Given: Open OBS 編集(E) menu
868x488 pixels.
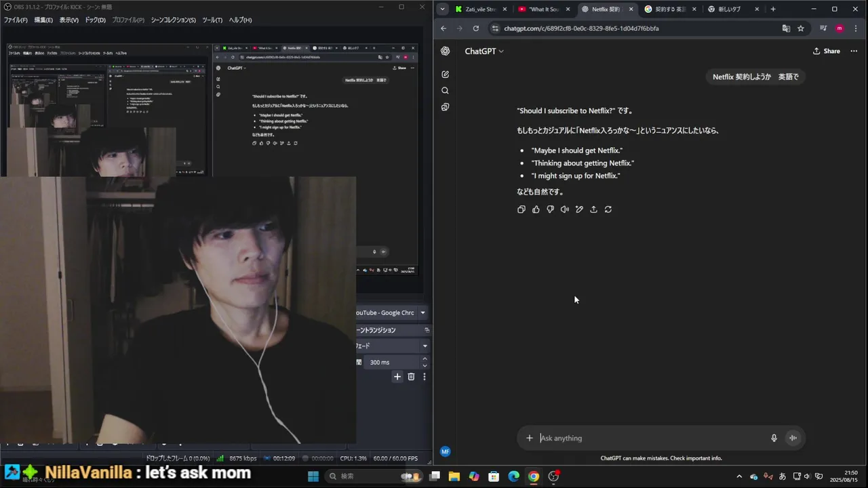Looking at the screenshot, I should click(x=43, y=20).
